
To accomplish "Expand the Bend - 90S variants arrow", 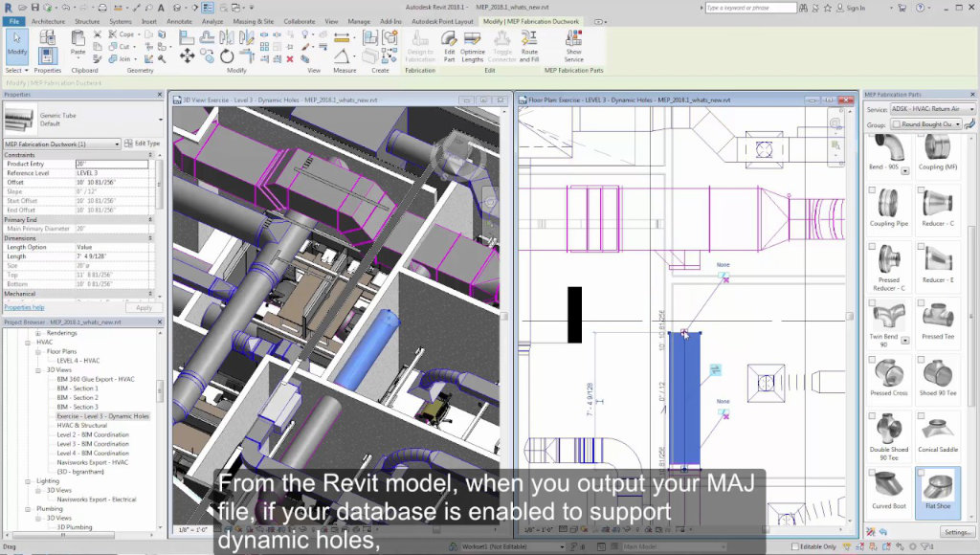I will point(905,170).
